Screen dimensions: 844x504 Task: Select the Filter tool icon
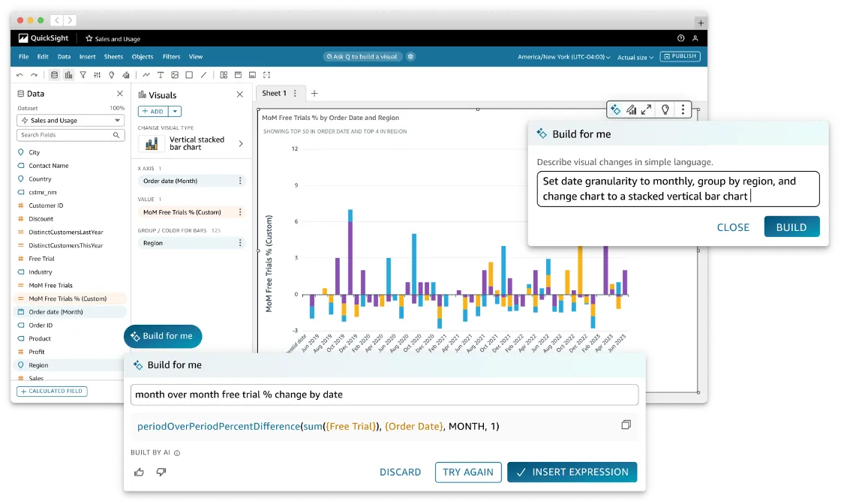[x=83, y=74]
